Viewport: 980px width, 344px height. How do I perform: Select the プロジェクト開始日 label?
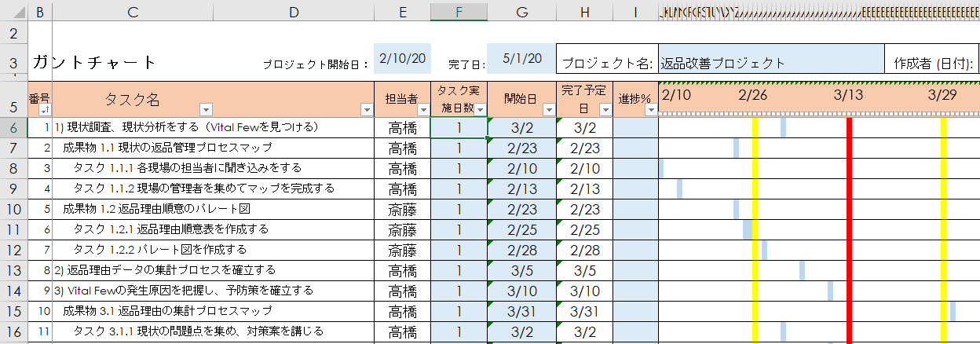pos(316,64)
